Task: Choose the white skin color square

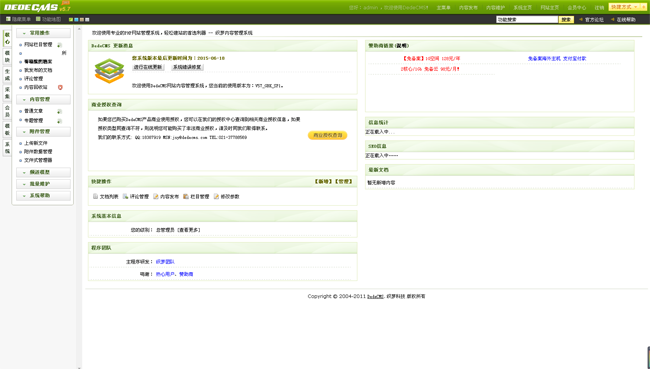Action: [x=87, y=19]
